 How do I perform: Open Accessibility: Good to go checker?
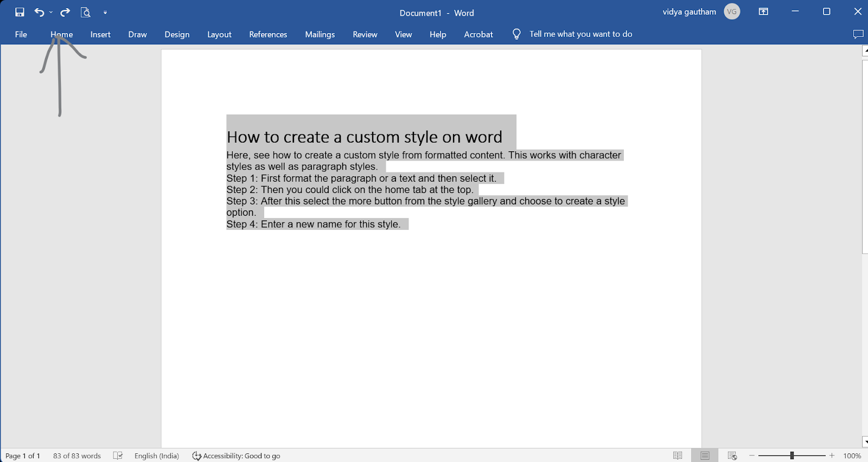coord(236,456)
